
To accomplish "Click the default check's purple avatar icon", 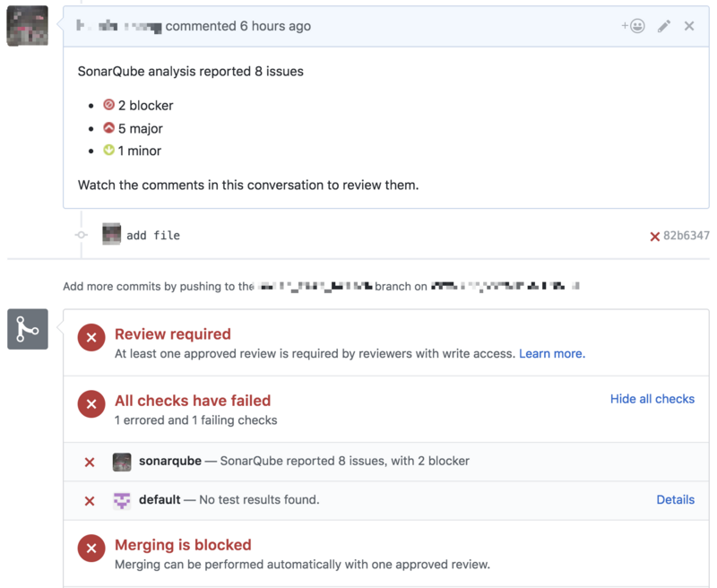I will [x=122, y=500].
